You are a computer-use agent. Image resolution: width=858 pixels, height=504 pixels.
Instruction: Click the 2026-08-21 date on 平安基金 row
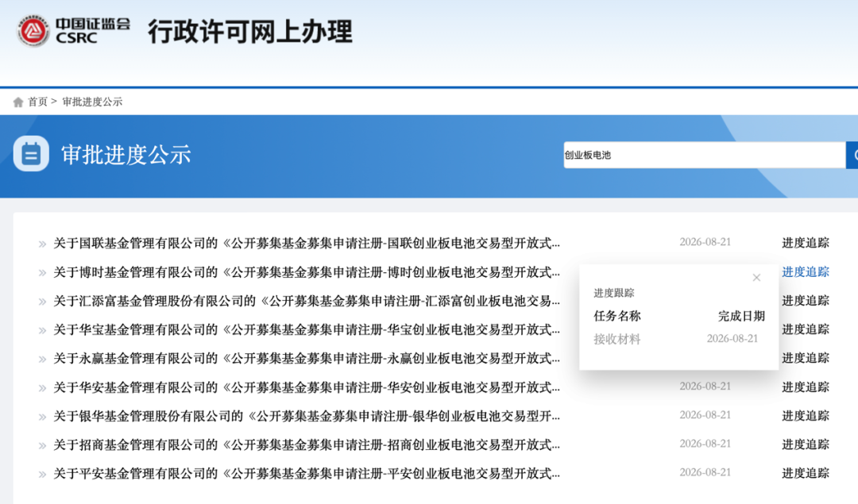click(705, 472)
